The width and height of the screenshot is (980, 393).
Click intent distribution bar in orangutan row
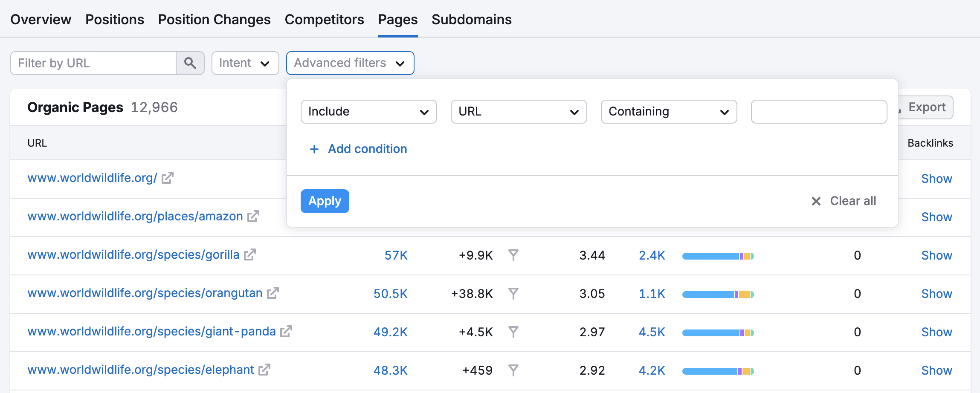click(718, 295)
